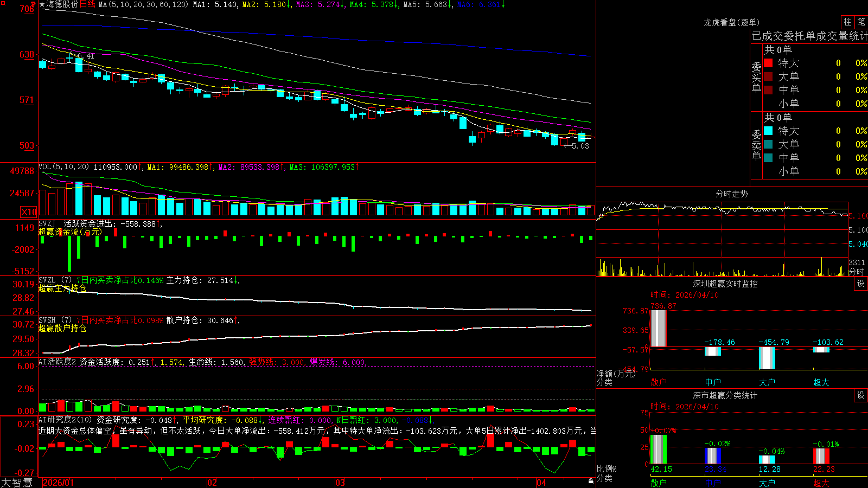Click the bright red 特大 buy-order swatch
The height and width of the screenshot is (488, 868).
pos(768,63)
